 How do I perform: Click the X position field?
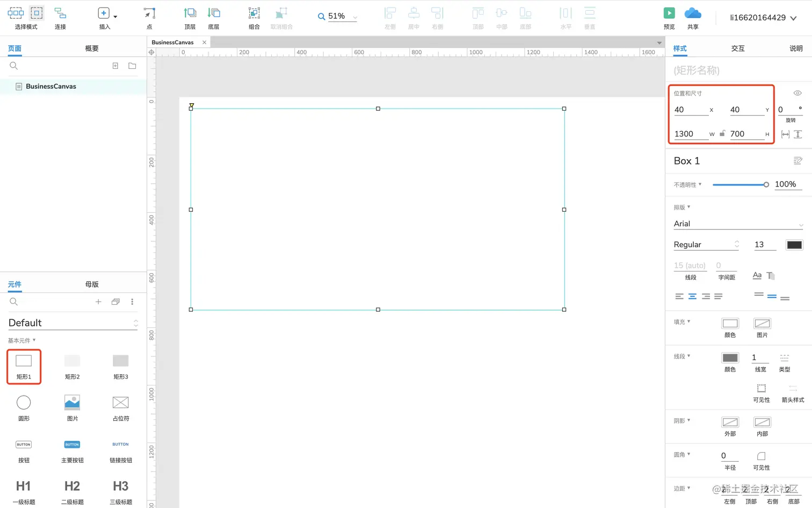coord(691,110)
